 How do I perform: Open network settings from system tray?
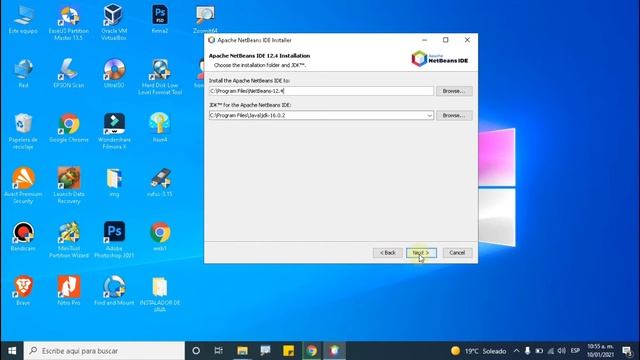[551, 351]
